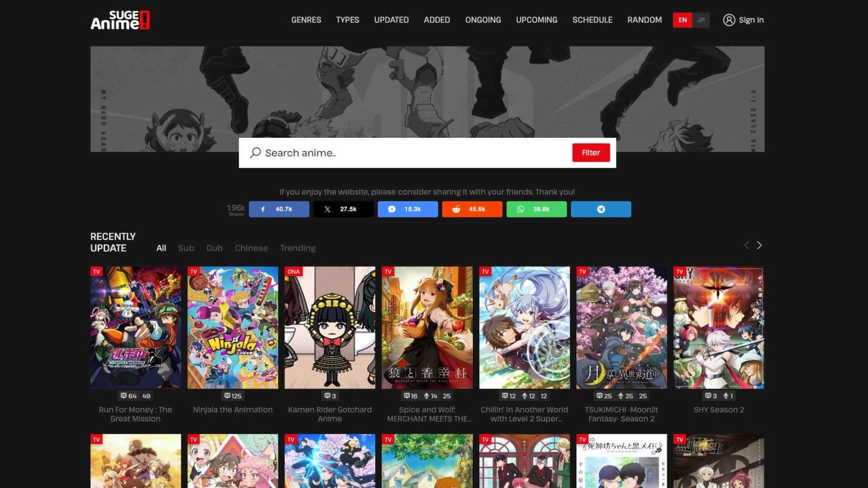The width and height of the screenshot is (868, 488).
Task: Open the ONGOING page
Action: point(483,20)
